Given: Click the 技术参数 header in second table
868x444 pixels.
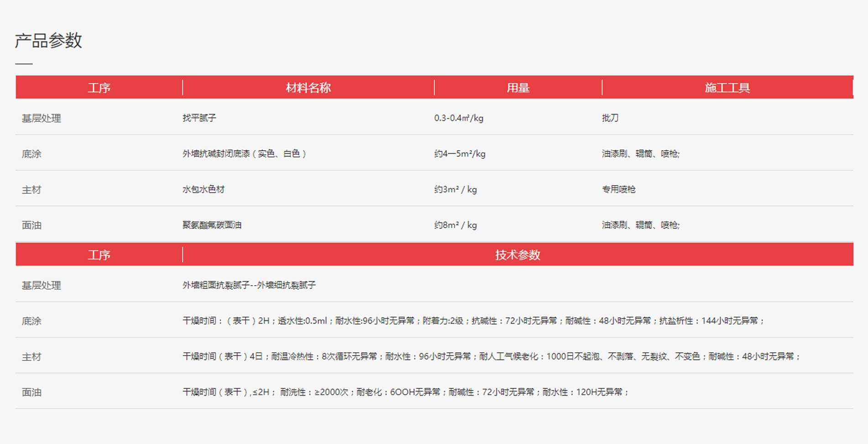Looking at the screenshot, I should pos(518,255).
